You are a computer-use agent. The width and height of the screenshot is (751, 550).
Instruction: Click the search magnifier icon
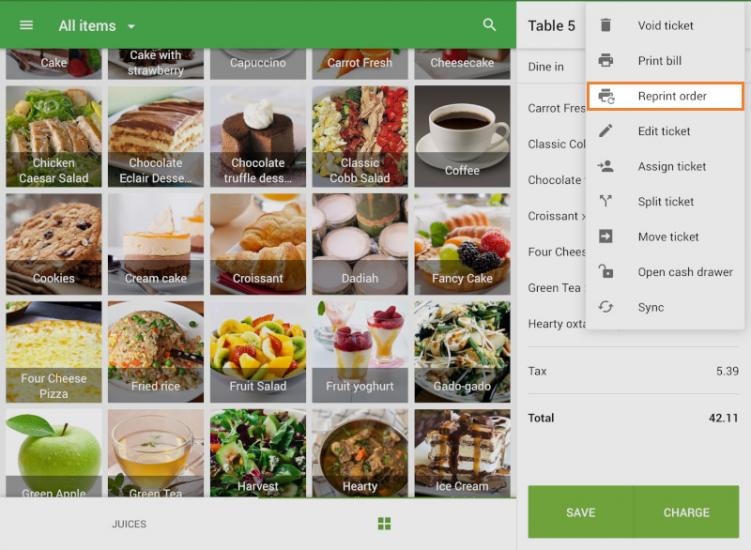(x=489, y=24)
